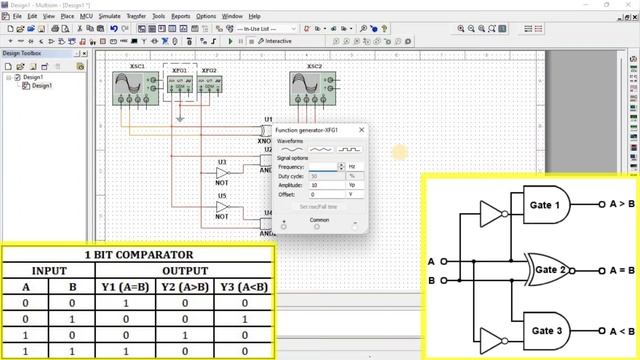Click the Place transistor component icon
The height and width of the screenshot is (360, 640).
pos(41,41)
